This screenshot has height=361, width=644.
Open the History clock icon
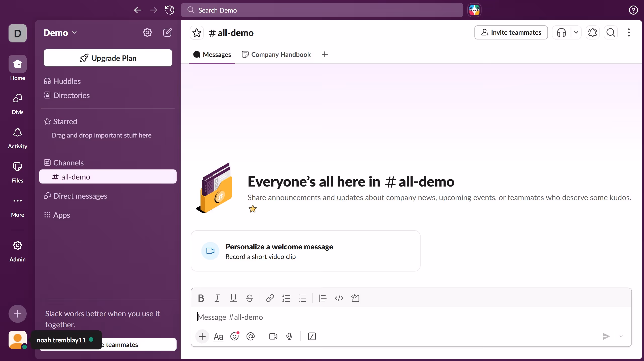coord(170,10)
